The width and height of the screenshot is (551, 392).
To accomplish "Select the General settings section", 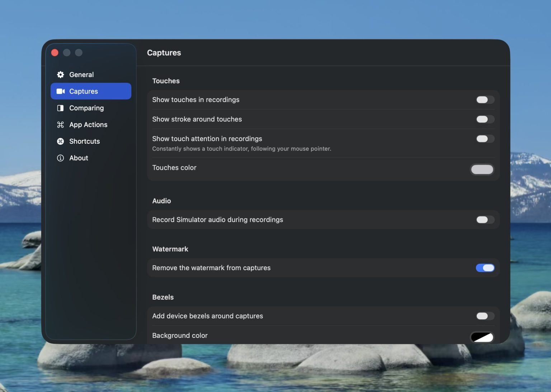I will click(81, 75).
